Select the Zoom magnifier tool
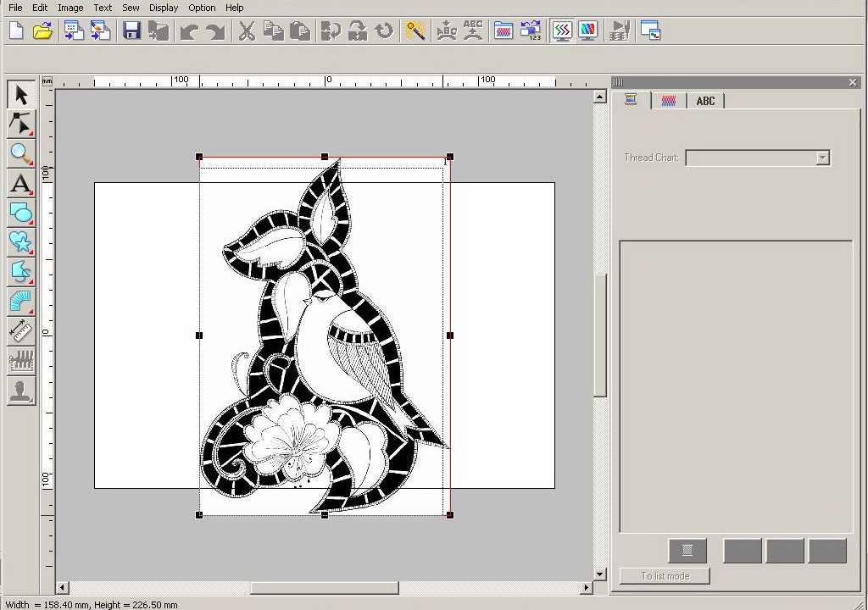This screenshot has width=868, height=610. [20, 153]
